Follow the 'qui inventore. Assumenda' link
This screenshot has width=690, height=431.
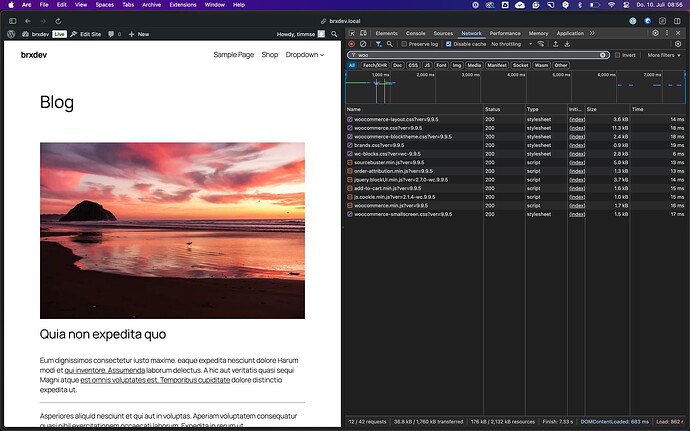pos(105,370)
